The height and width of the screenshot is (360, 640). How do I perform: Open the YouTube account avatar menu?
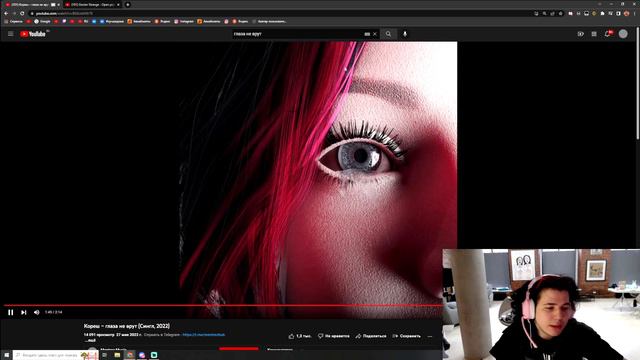click(623, 34)
